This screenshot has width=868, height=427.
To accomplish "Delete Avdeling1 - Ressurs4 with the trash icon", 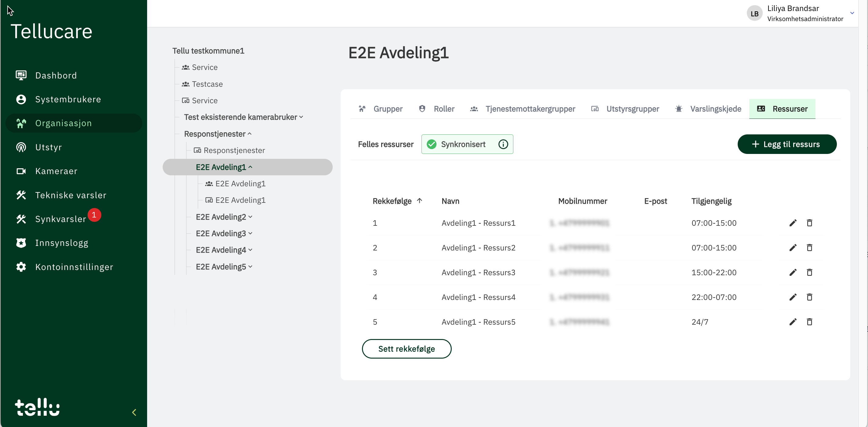I will [809, 297].
